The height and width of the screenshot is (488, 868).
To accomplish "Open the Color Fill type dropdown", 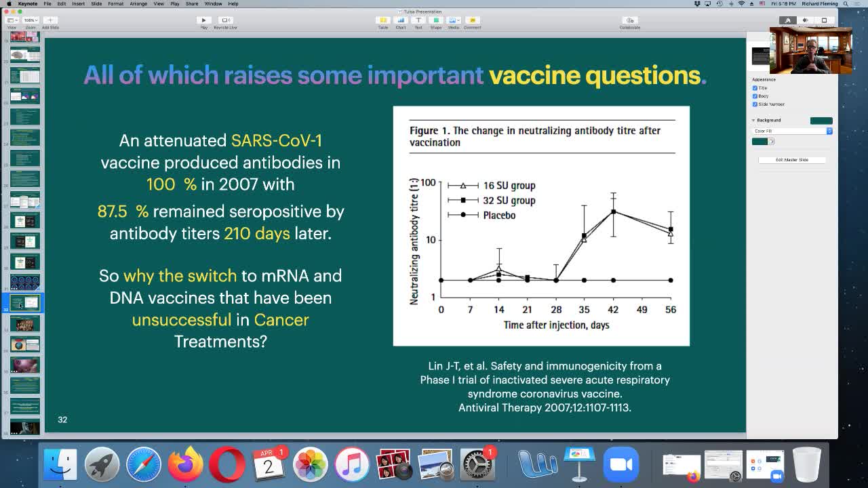I will (x=792, y=131).
